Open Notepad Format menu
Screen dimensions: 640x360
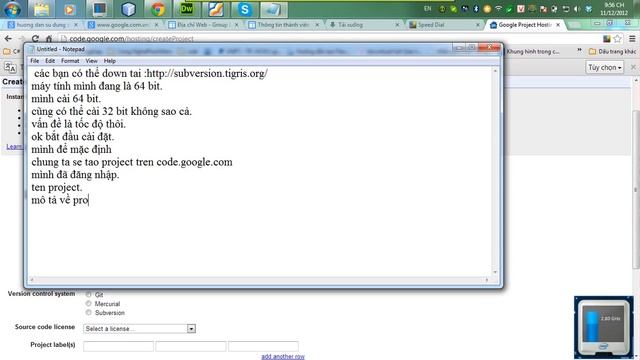(70, 61)
